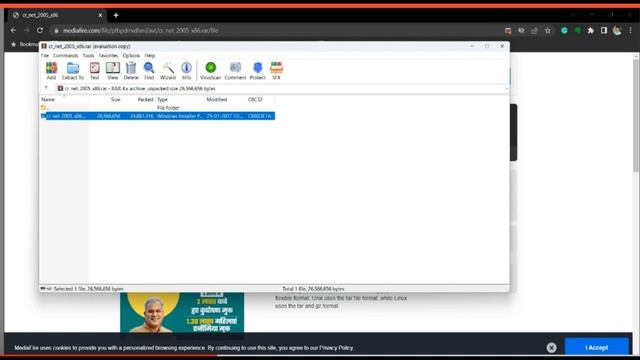Start VirusScan on the archive

pyautogui.click(x=211, y=71)
